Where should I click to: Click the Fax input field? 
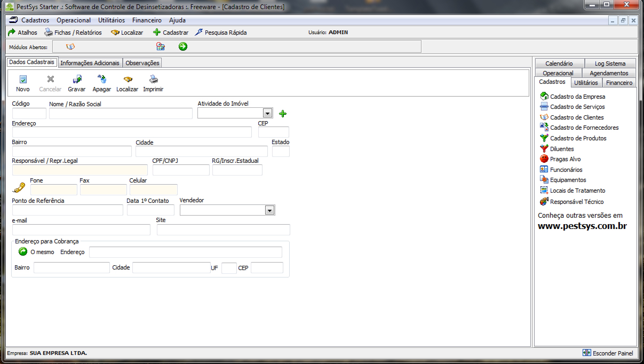(x=103, y=190)
